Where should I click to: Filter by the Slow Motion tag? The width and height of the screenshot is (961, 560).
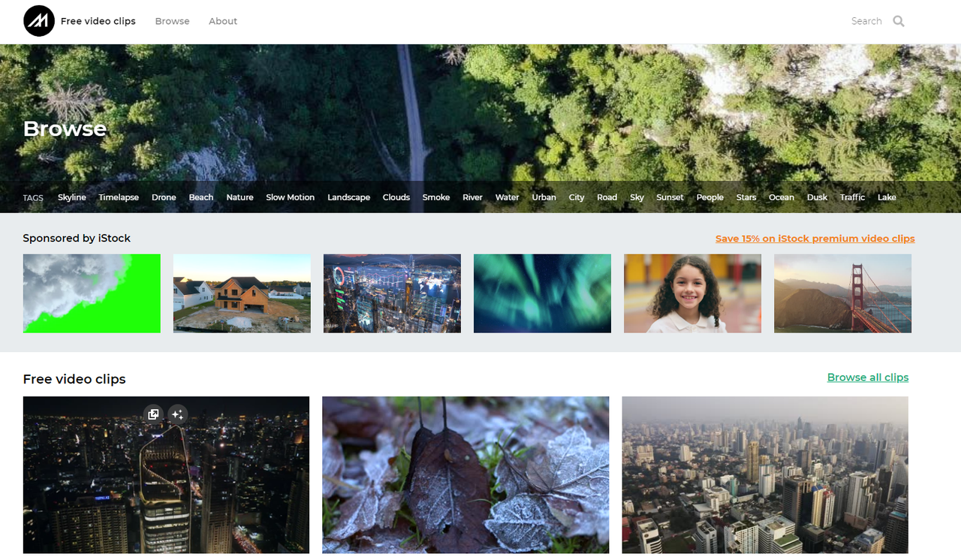pos(290,197)
